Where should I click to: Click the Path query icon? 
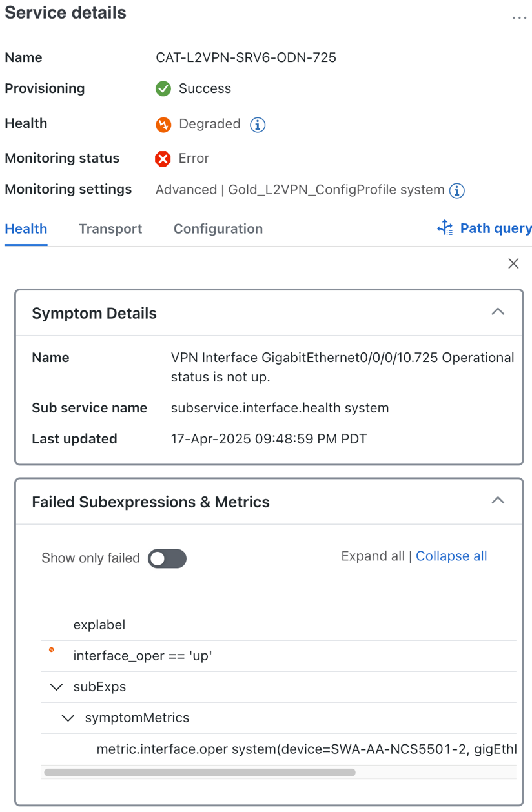point(445,228)
